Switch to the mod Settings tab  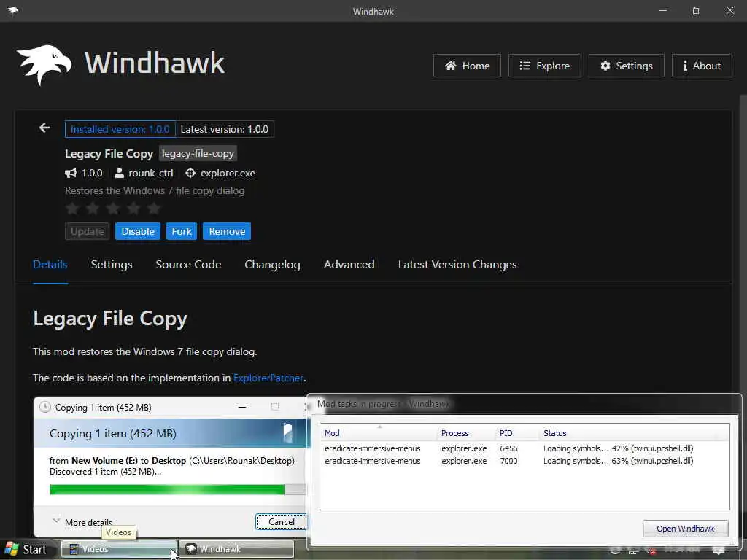click(112, 264)
